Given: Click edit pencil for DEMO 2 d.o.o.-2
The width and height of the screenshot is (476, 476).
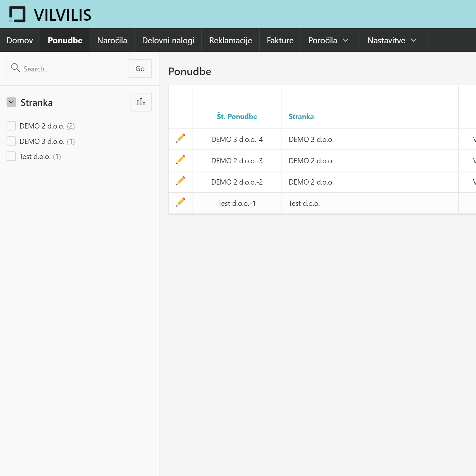Looking at the screenshot, I should [180, 181].
